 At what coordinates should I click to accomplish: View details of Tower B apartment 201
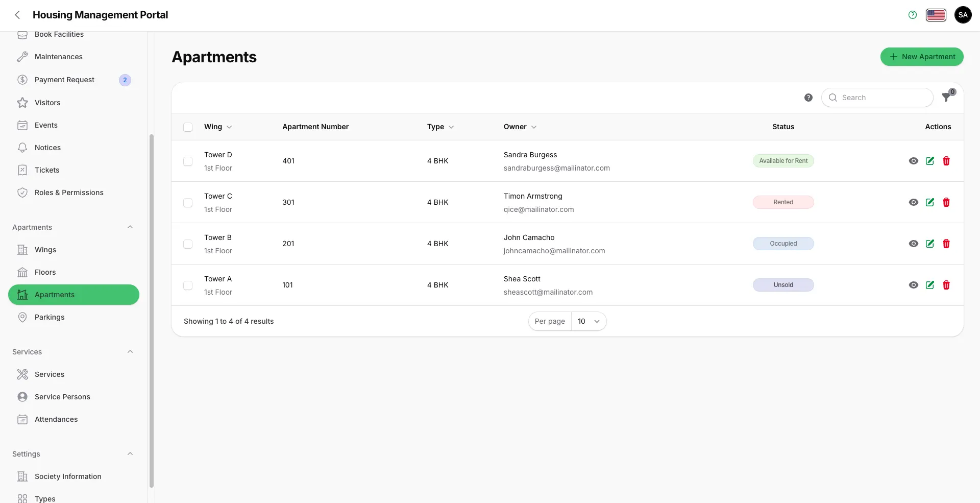pos(913,244)
